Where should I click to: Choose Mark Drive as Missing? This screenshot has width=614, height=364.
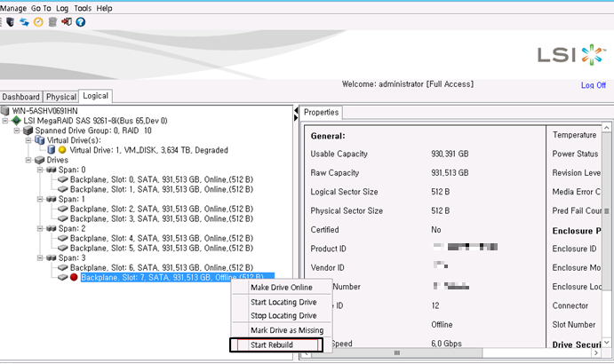pyautogui.click(x=287, y=330)
